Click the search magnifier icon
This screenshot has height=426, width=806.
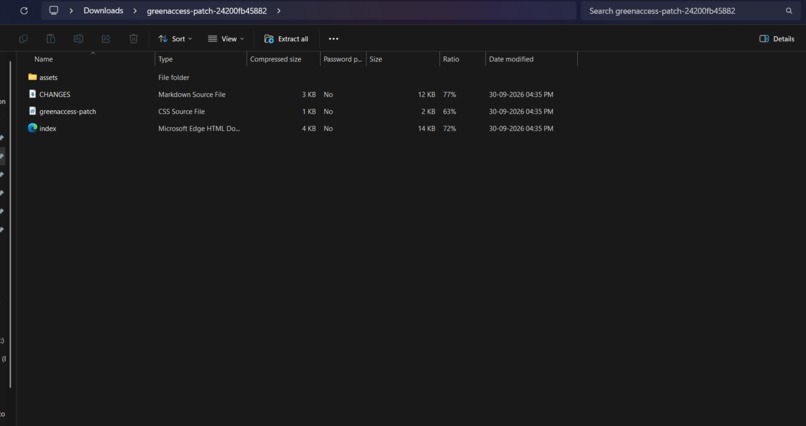(789, 11)
